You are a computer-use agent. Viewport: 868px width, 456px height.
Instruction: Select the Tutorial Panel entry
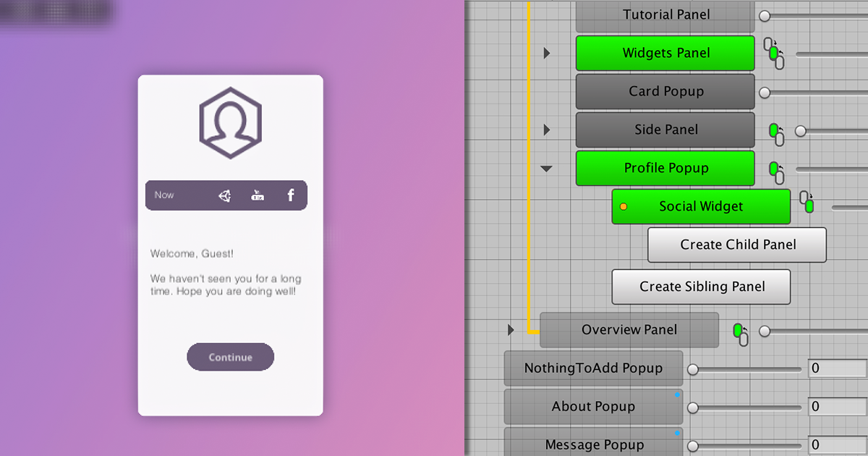pyautogui.click(x=665, y=14)
